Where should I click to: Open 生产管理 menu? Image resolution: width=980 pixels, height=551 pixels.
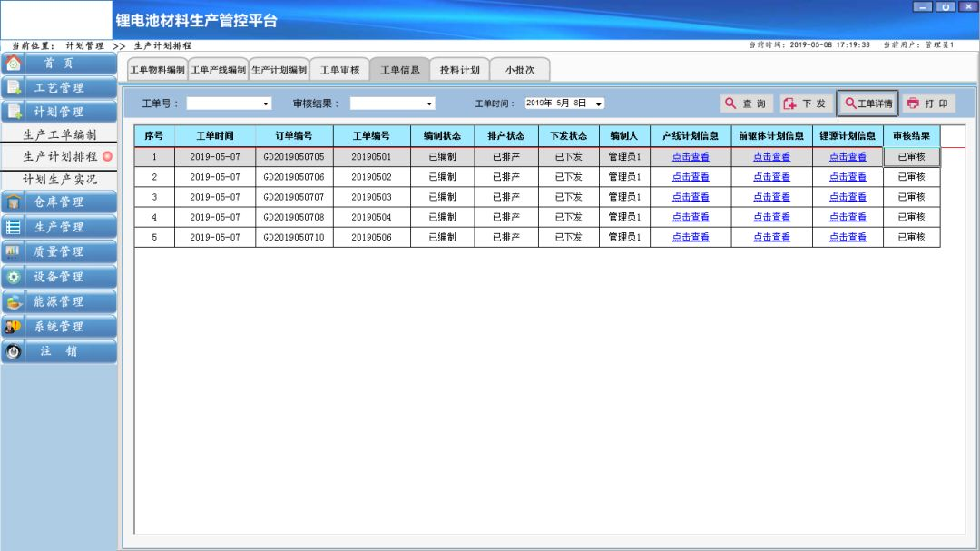59,227
